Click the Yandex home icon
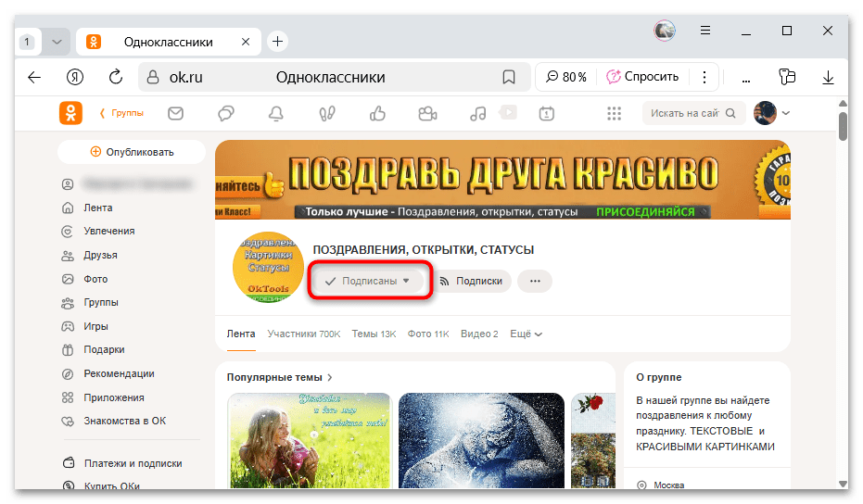The image size is (863, 504). [75, 77]
